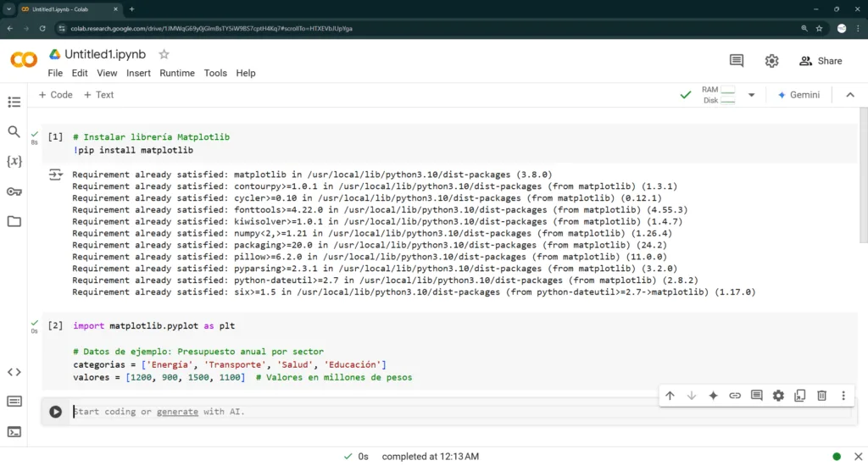Delete the cell using the trash icon

click(821, 396)
